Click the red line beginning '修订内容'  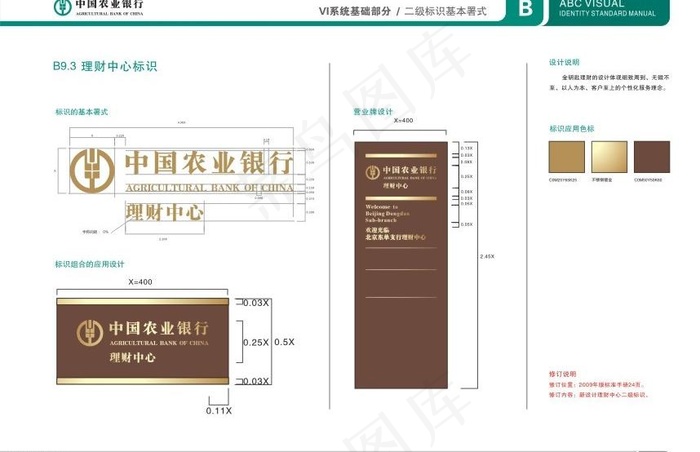click(x=599, y=395)
